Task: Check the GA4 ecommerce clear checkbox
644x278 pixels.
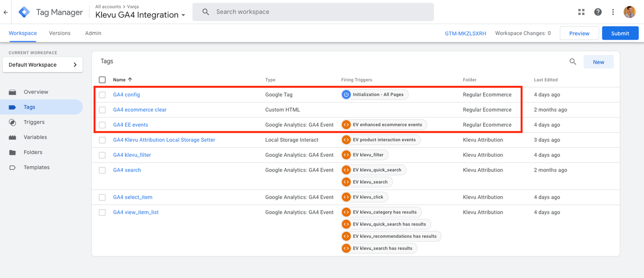Action: click(103, 110)
